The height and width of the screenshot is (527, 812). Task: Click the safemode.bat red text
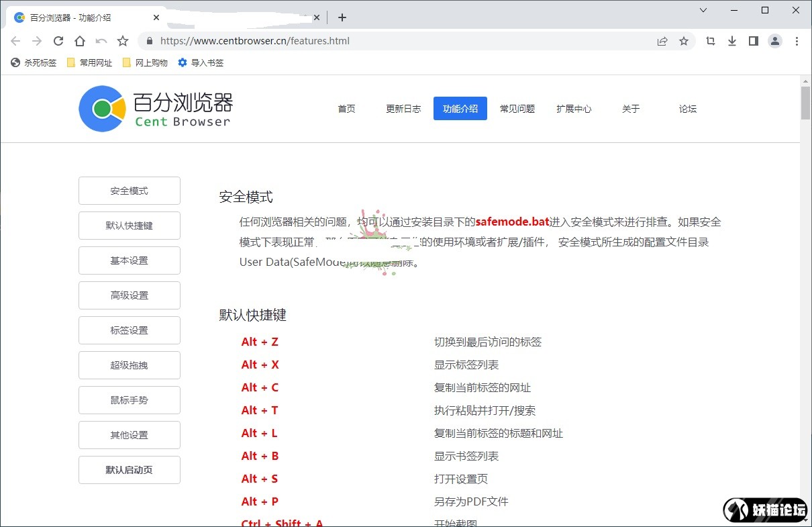pyautogui.click(x=513, y=222)
